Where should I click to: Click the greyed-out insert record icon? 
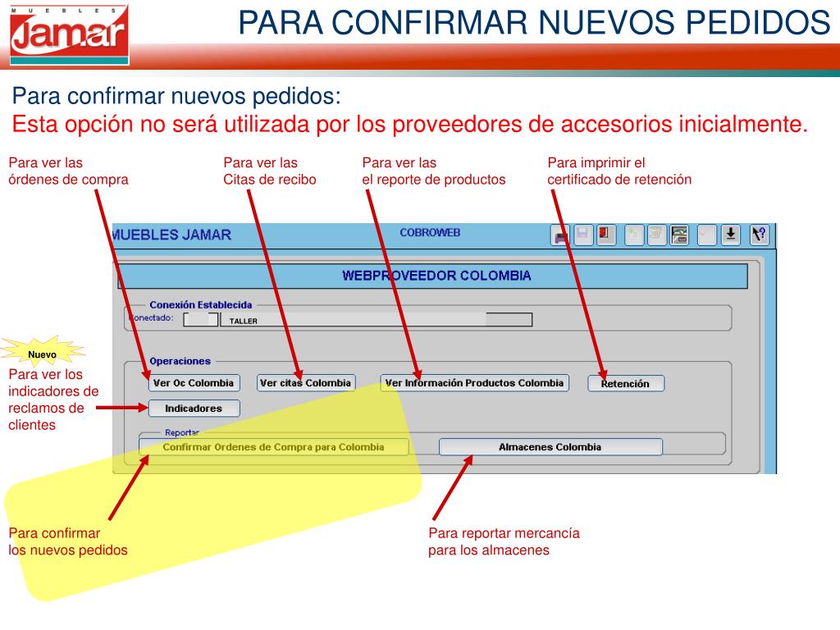click(x=634, y=235)
